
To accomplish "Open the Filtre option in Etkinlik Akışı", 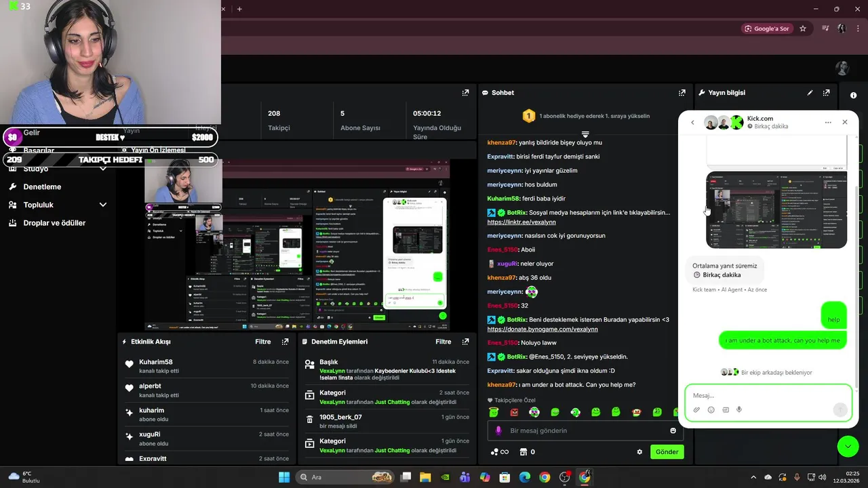I will coord(262,342).
